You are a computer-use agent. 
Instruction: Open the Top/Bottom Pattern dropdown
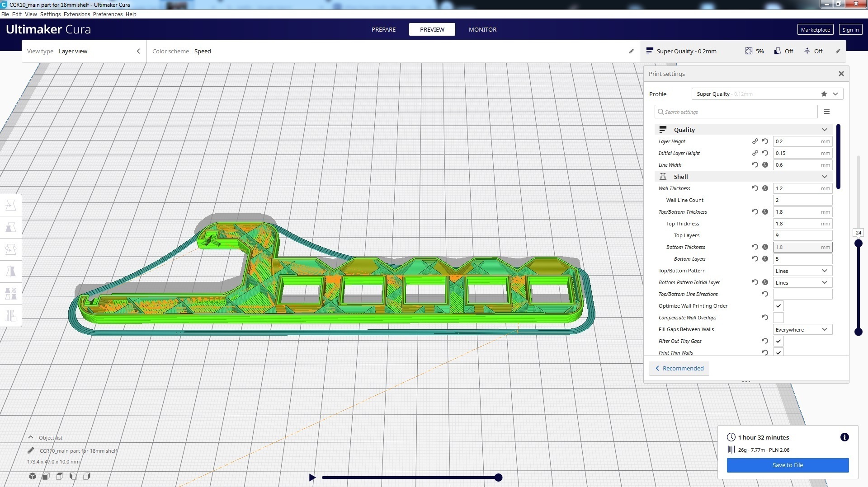tap(802, 271)
